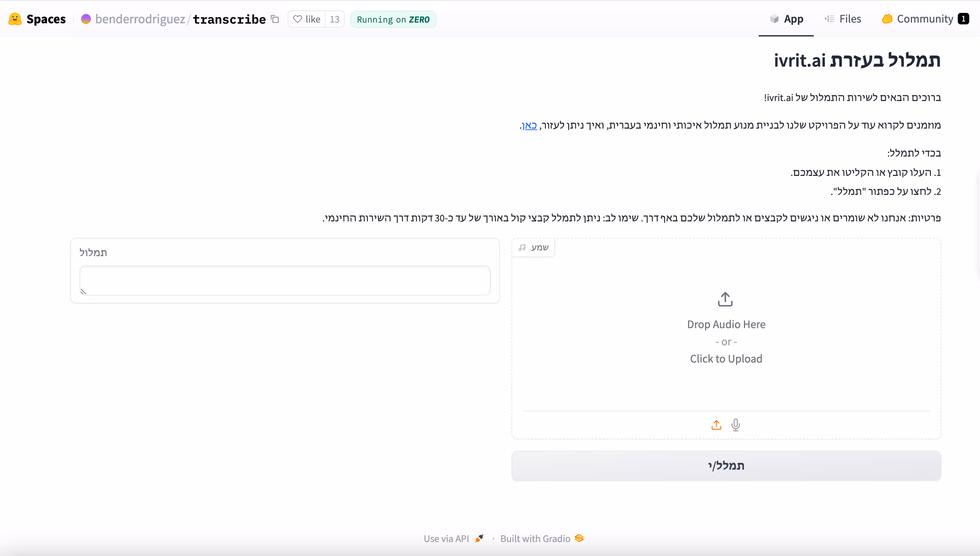Viewport: 980px width, 556px height.
Task: Click 'Drop Audio Here' text
Action: coord(726,324)
